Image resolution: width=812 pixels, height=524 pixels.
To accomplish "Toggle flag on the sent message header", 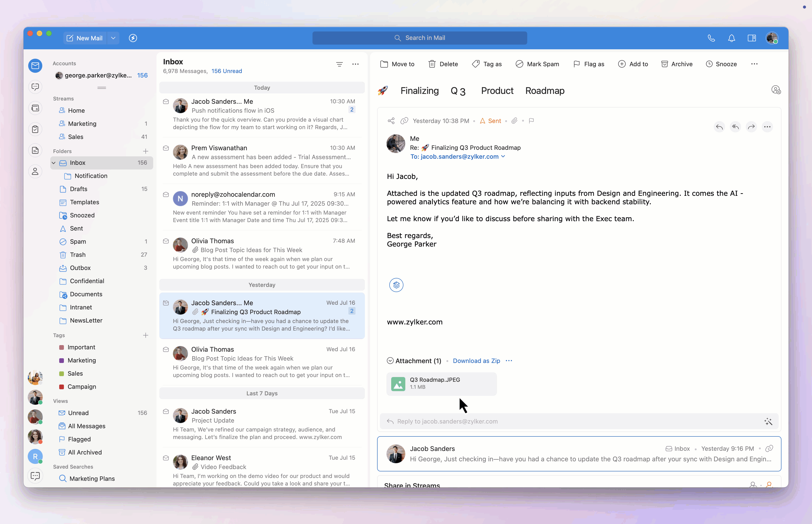I will (x=531, y=121).
